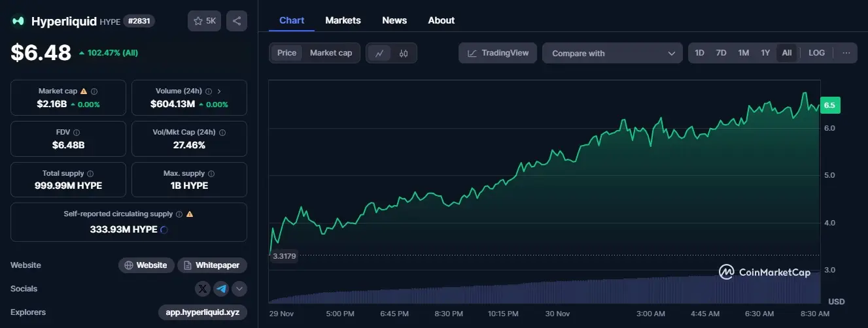Click circulating supply progress ring icon
868x328 pixels.
pyautogui.click(x=164, y=229)
